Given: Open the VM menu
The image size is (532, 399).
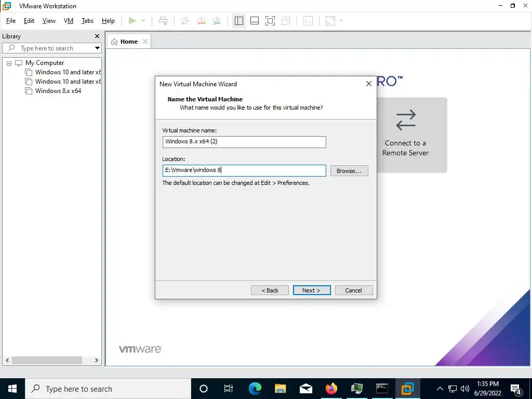Looking at the screenshot, I should point(69,21).
